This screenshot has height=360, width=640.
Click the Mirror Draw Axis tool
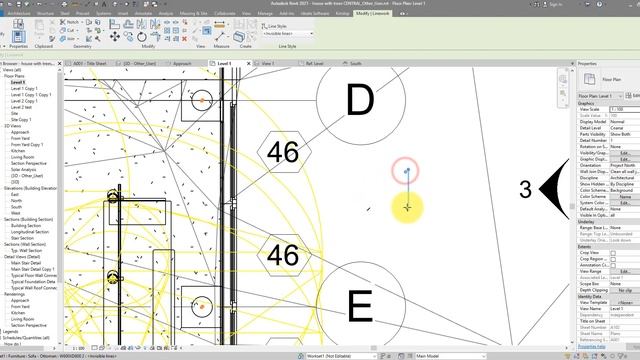(x=155, y=24)
